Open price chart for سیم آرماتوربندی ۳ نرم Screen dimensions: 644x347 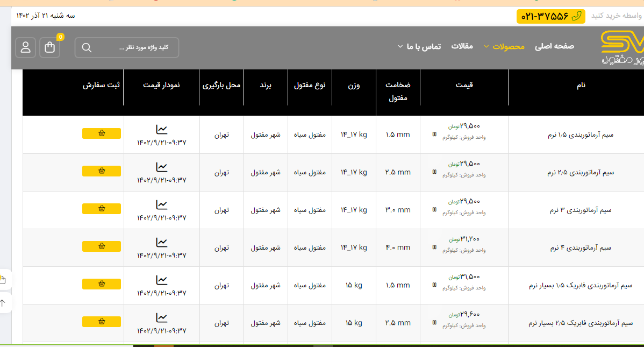pos(162,204)
